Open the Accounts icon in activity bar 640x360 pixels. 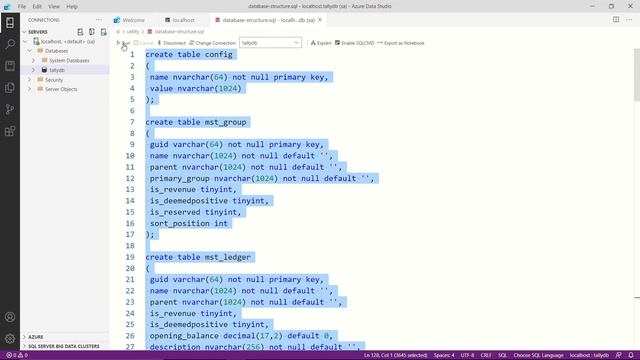click(x=10, y=317)
